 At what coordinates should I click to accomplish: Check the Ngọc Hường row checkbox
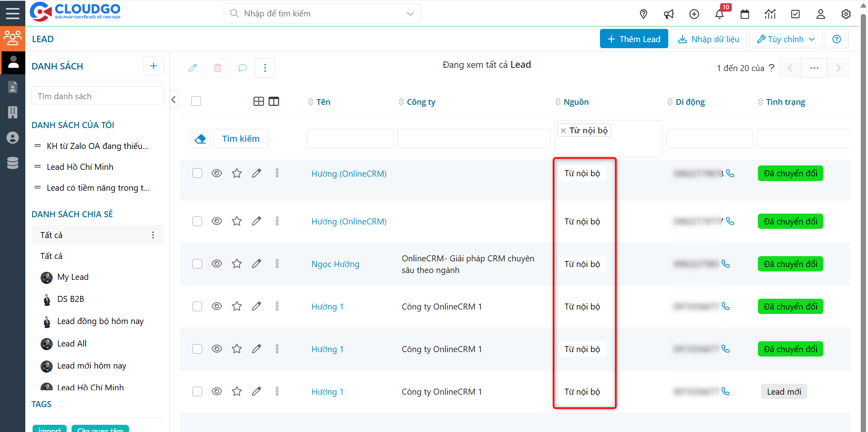[197, 264]
